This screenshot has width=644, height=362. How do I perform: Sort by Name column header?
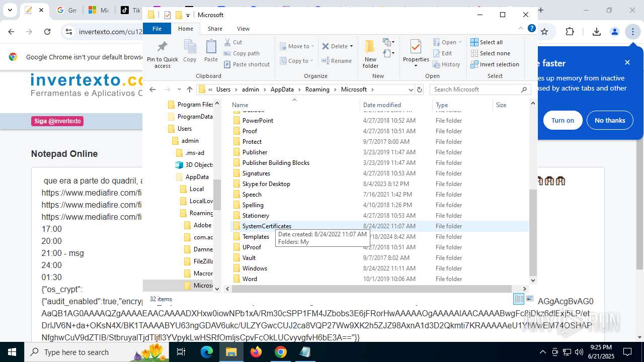click(294, 105)
